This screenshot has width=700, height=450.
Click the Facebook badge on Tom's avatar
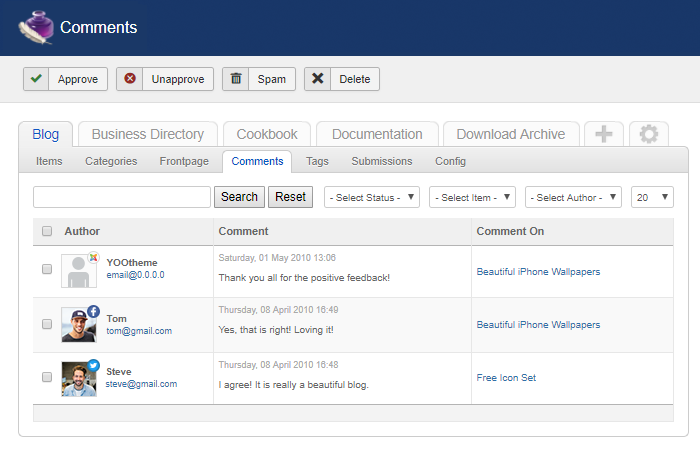click(93, 311)
